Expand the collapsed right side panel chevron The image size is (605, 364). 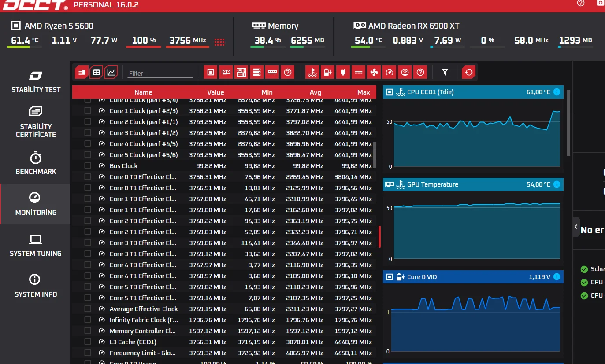pos(576,227)
